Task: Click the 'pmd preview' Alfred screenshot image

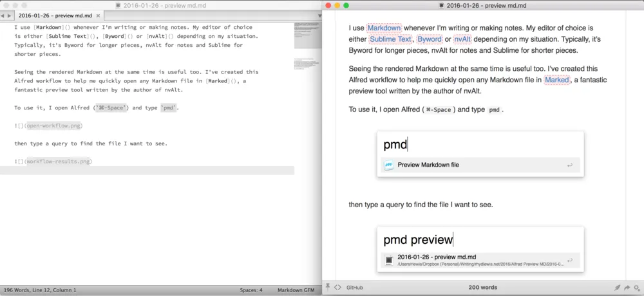Action: click(x=480, y=248)
